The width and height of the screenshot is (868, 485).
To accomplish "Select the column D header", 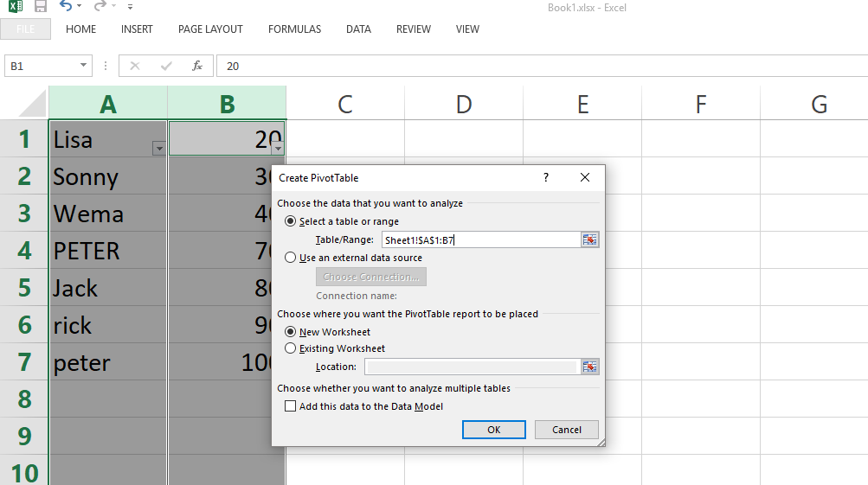I will click(x=464, y=105).
